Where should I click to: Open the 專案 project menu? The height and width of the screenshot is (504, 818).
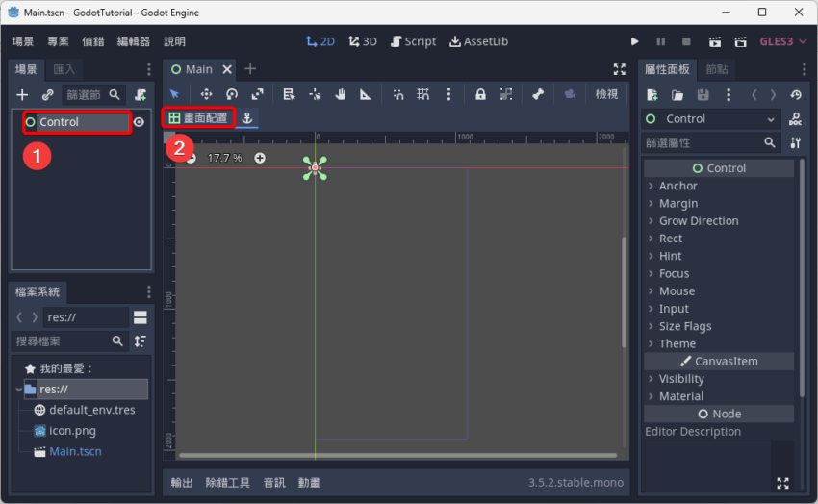[x=58, y=41]
